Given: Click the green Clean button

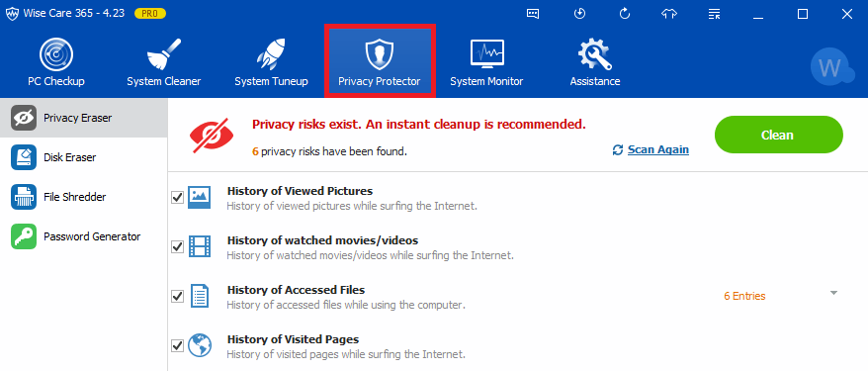Looking at the screenshot, I should click(778, 135).
